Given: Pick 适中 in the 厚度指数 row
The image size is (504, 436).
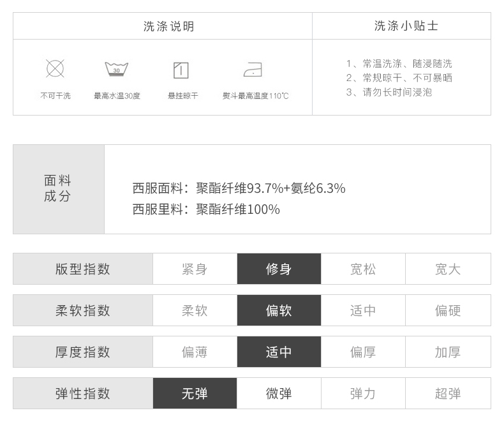Looking at the screenshot, I should 279,352.
